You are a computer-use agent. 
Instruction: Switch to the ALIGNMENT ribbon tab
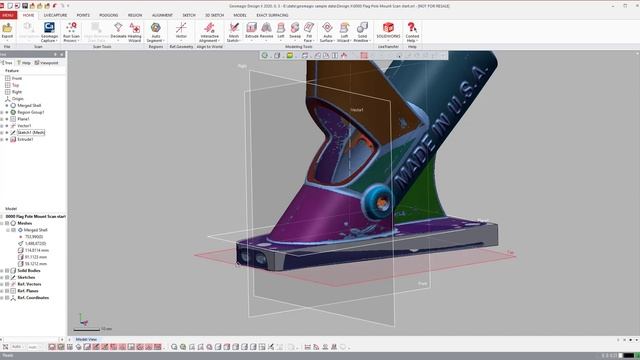[162, 15]
